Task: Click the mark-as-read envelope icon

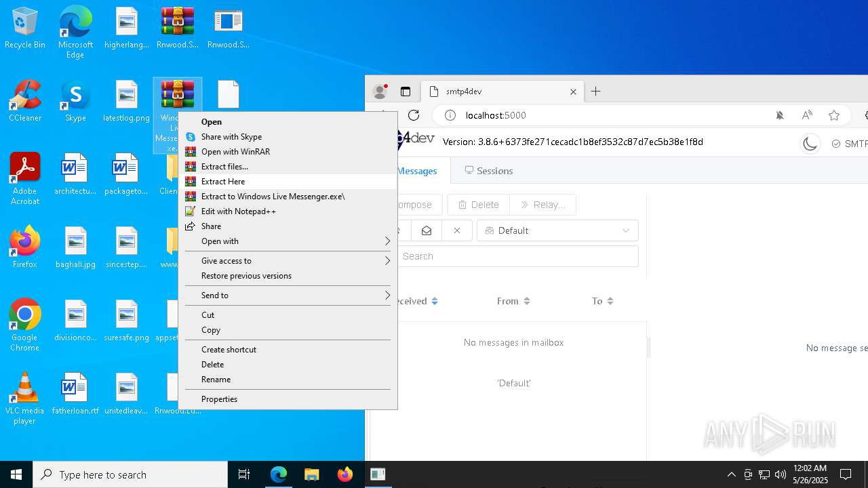Action: coord(427,230)
